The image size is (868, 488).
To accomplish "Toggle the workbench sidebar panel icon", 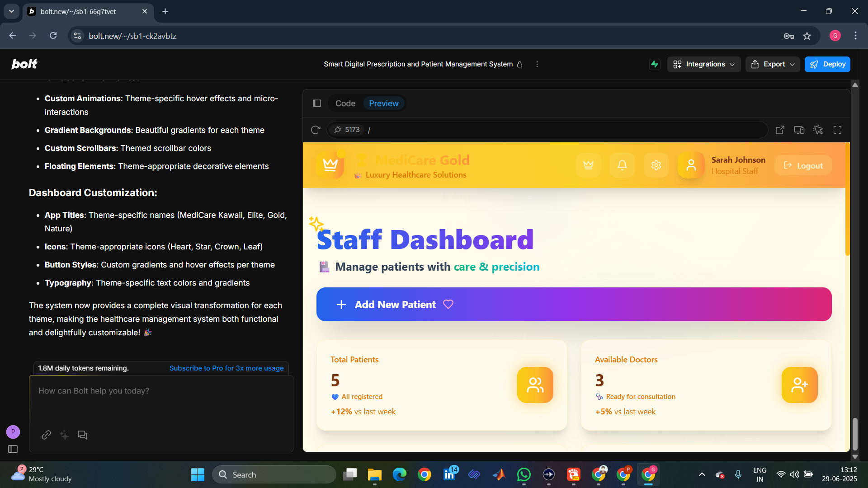I will (x=317, y=103).
